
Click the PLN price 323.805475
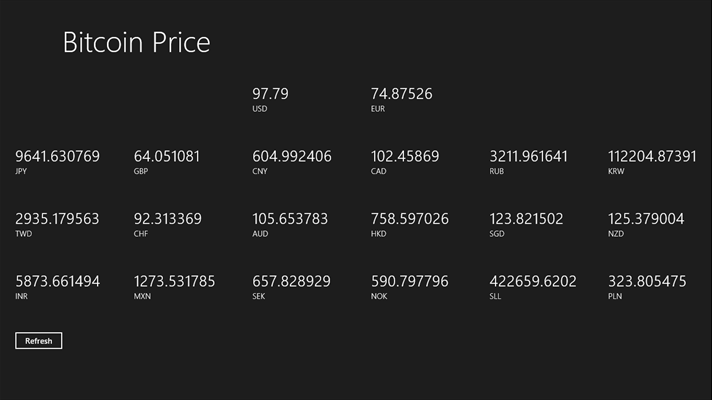tap(647, 282)
